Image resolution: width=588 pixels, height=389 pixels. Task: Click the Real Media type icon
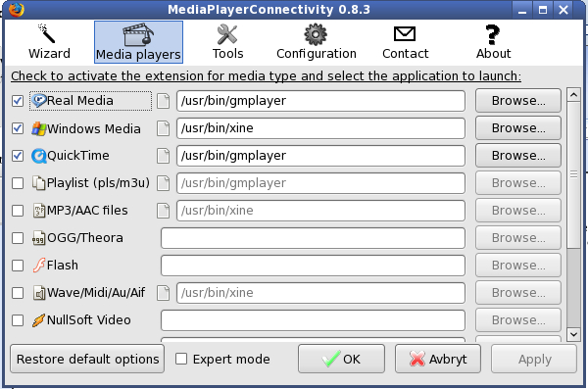click(x=38, y=101)
